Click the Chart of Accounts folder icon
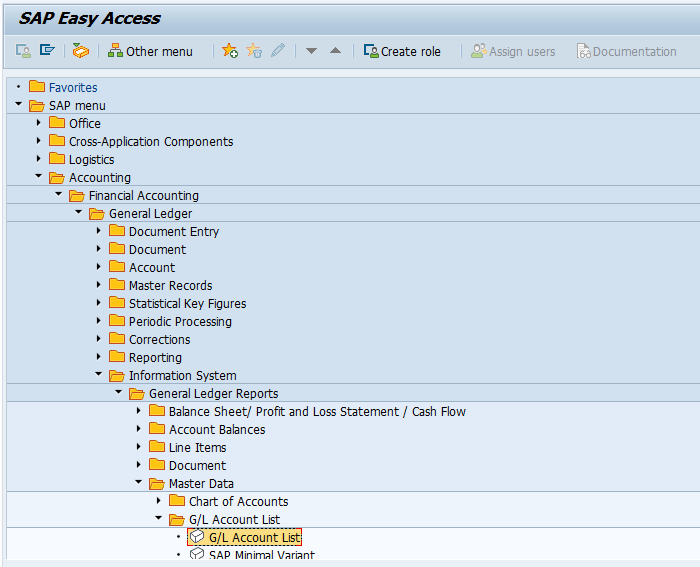 (177, 500)
